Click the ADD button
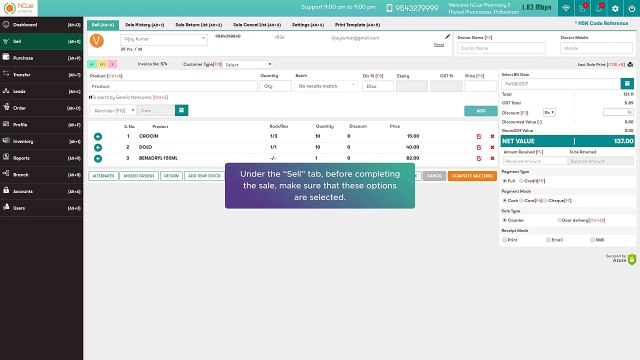This screenshot has width=640, height=360. click(481, 111)
